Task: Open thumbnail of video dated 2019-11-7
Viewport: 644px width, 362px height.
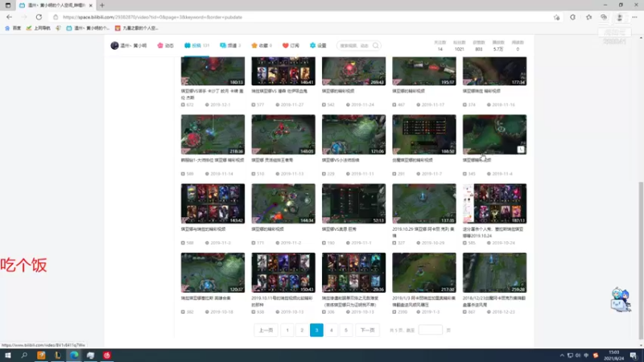Action: point(424,134)
